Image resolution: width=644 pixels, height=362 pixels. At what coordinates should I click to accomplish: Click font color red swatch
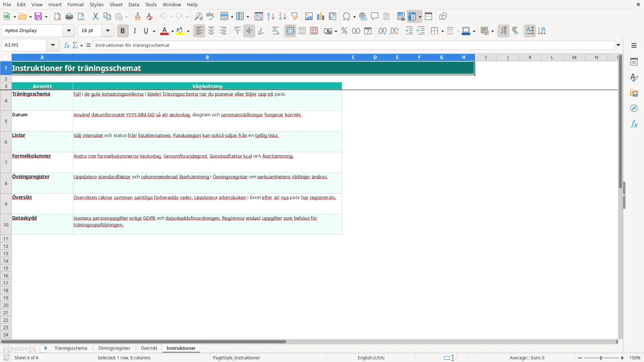click(165, 31)
